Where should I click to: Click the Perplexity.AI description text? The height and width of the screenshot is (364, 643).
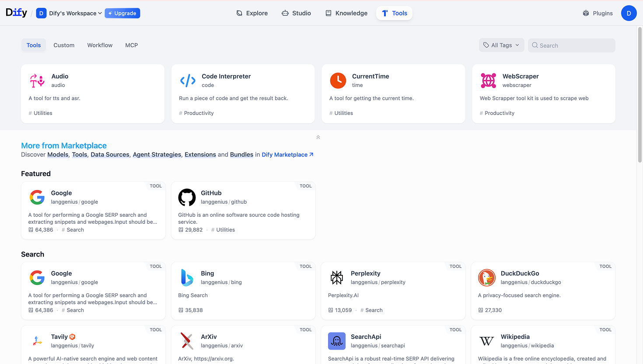343,295
